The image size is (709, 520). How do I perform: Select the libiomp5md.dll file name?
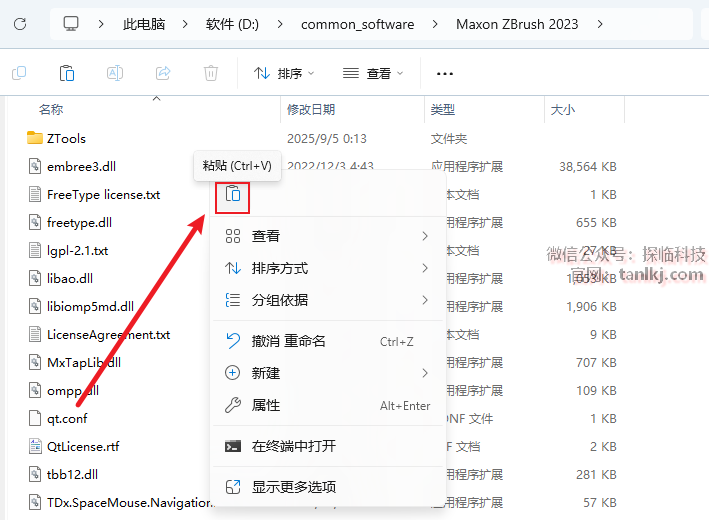coord(90,307)
